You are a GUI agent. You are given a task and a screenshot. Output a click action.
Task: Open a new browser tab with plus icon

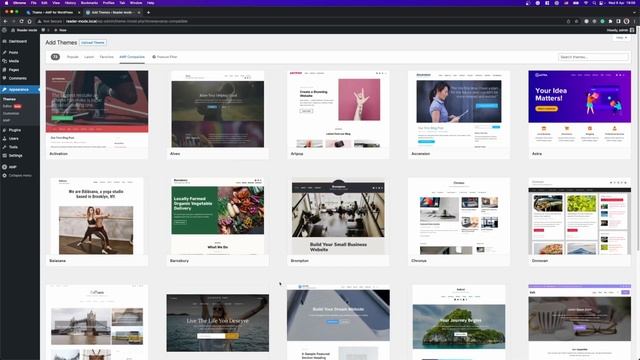[x=148, y=13]
